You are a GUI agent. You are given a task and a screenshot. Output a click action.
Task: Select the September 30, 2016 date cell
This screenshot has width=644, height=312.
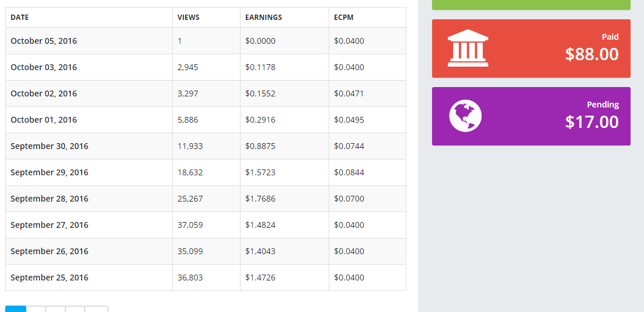click(49, 146)
